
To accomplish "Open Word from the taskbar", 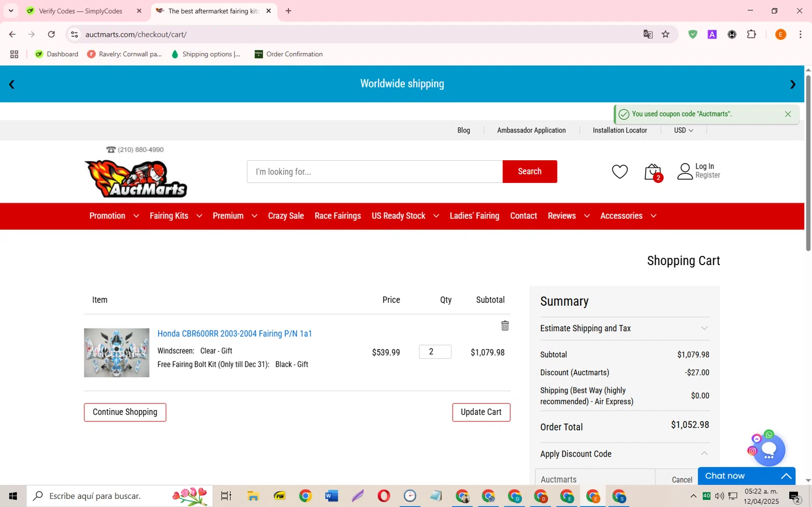I will pyautogui.click(x=331, y=496).
